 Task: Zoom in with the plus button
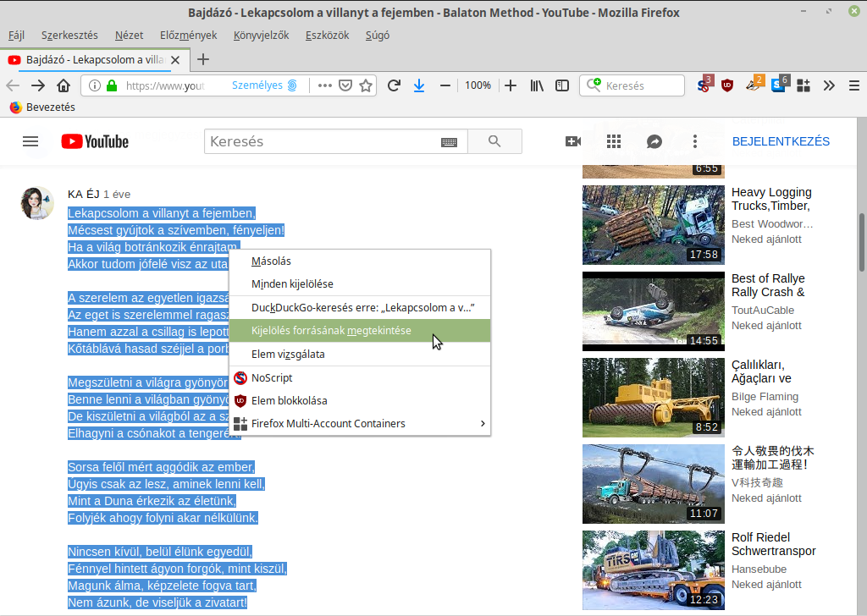coord(511,85)
